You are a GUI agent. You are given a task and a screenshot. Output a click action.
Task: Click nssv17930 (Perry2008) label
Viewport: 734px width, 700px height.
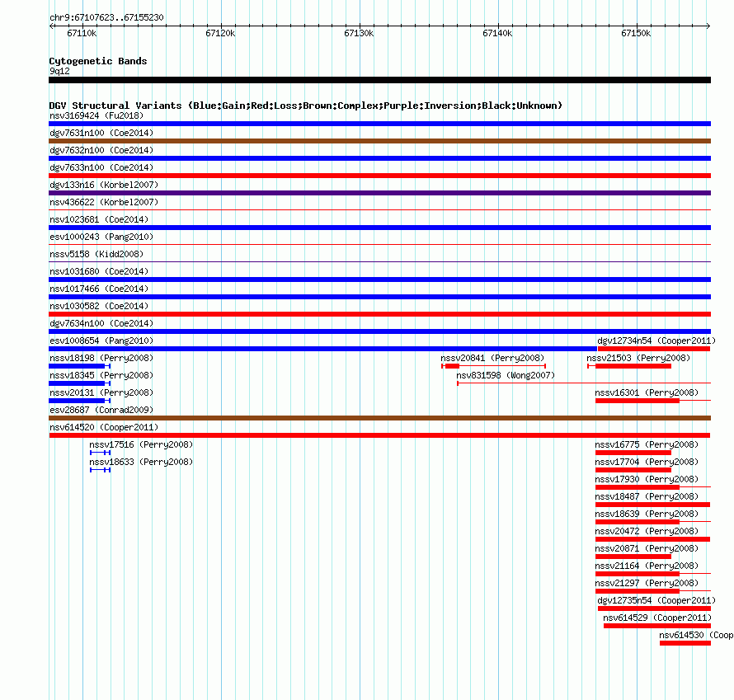point(647,479)
